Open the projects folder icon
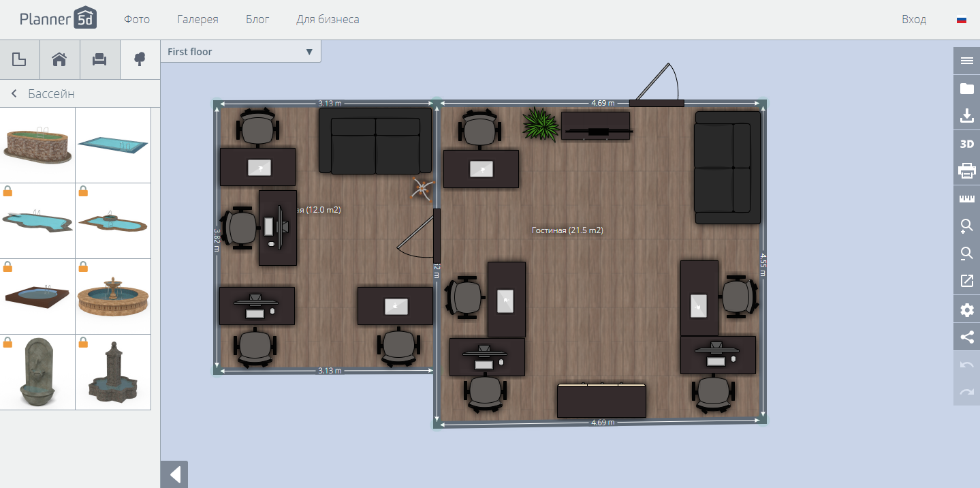This screenshot has height=488, width=980. pyautogui.click(x=966, y=89)
